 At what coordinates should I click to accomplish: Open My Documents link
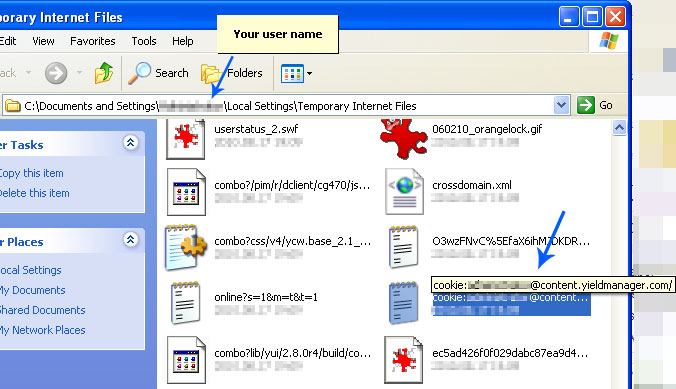coord(32,290)
